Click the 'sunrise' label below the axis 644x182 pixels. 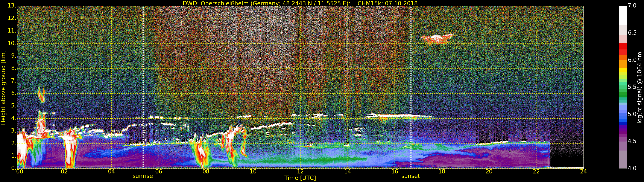click(x=143, y=176)
